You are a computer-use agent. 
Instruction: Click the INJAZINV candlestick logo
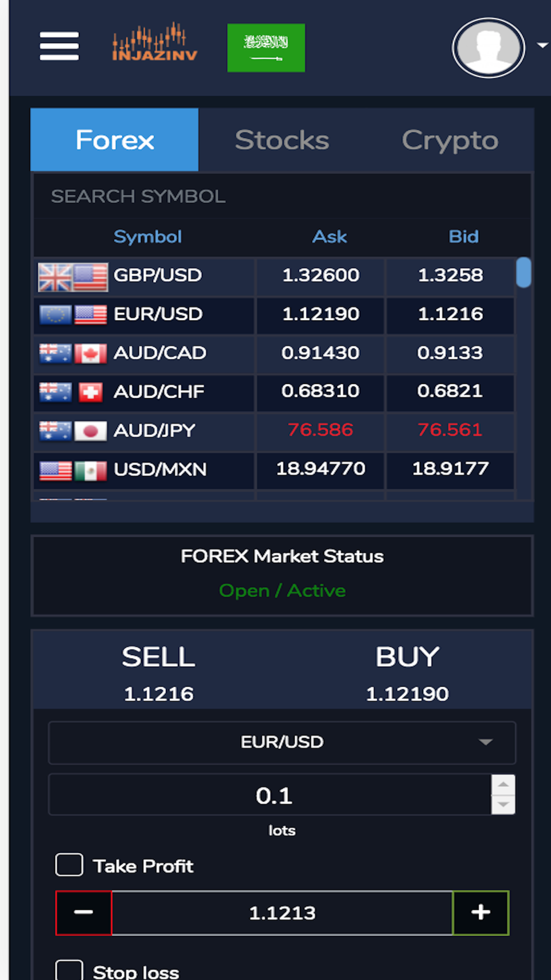(x=155, y=42)
